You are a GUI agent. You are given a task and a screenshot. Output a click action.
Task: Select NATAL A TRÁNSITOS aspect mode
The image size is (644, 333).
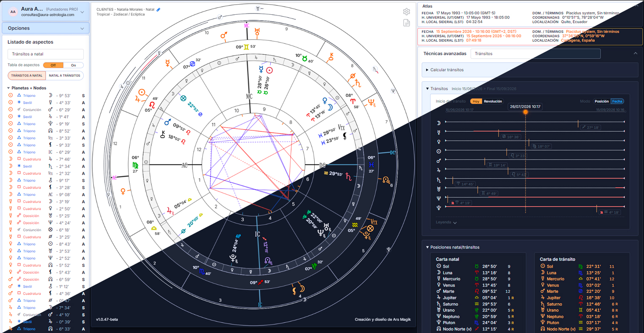[64, 76]
